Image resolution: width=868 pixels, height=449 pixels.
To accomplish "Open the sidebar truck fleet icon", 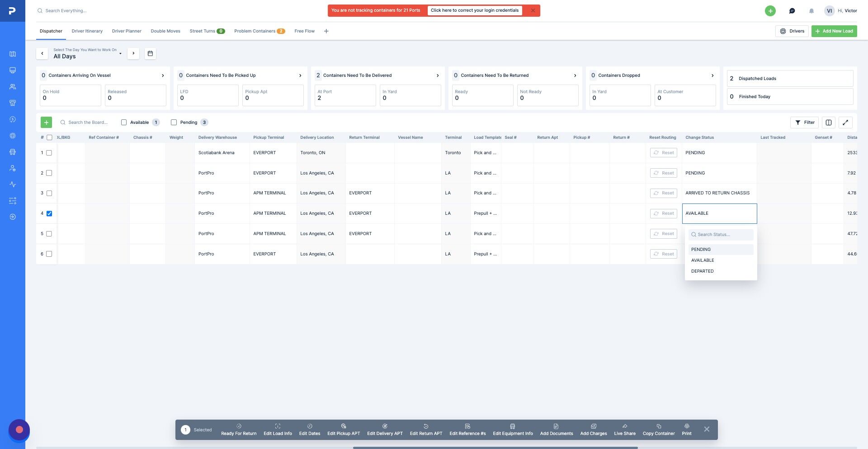I will coord(13,152).
